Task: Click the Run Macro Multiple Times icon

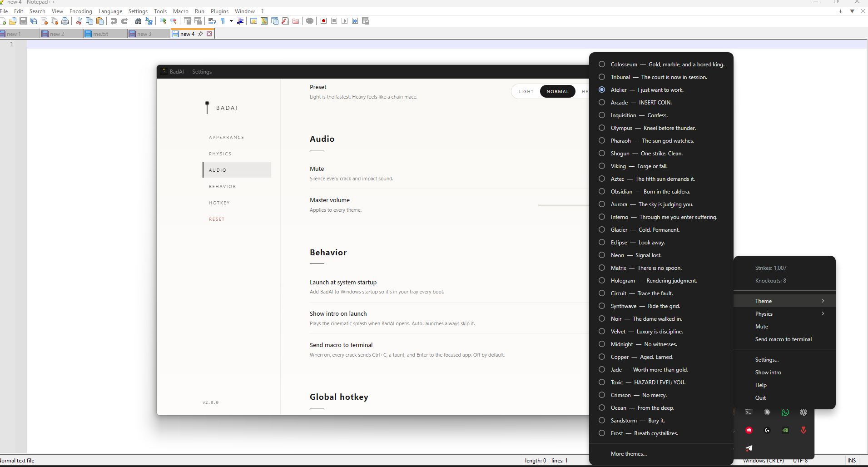Action: 355,21
